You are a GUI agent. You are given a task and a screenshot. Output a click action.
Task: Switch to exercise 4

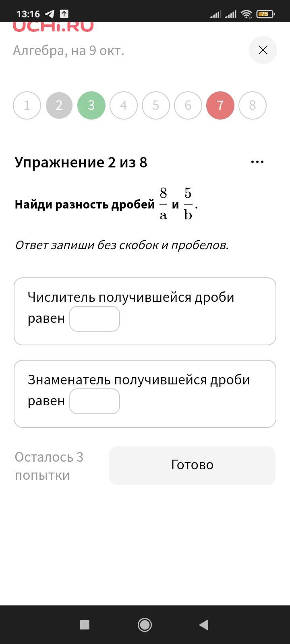click(x=124, y=105)
